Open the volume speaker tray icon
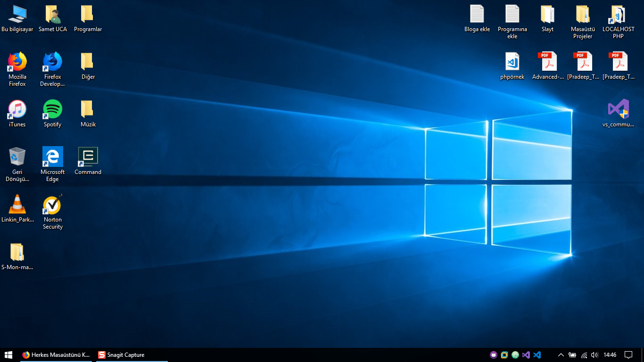Image resolution: width=644 pixels, height=362 pixels. 594,355
